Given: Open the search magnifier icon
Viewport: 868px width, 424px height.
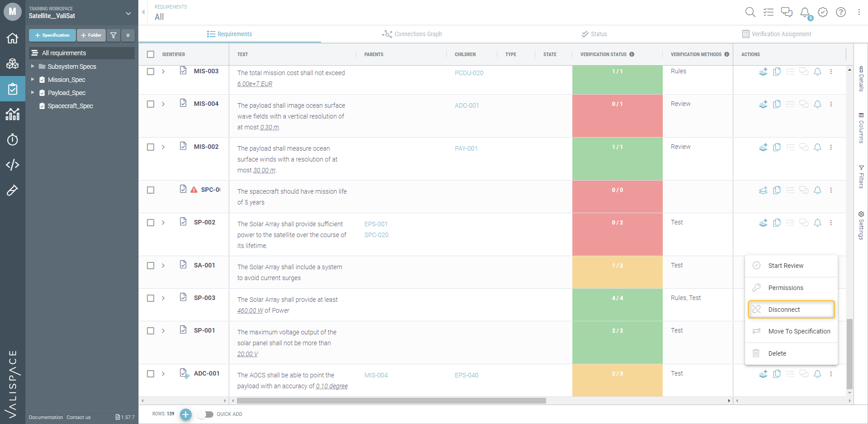Looking at the screenshot, I should (750, 12).
